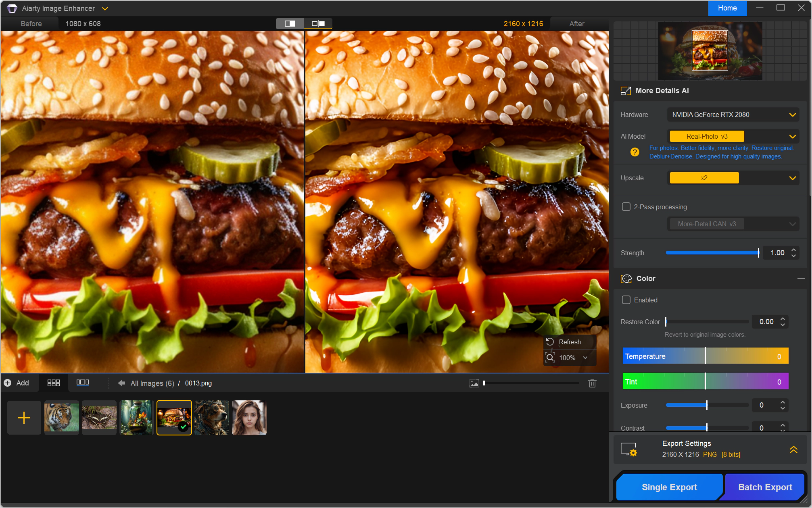Expand the Export Settings panel chevron

pos(793,449)
